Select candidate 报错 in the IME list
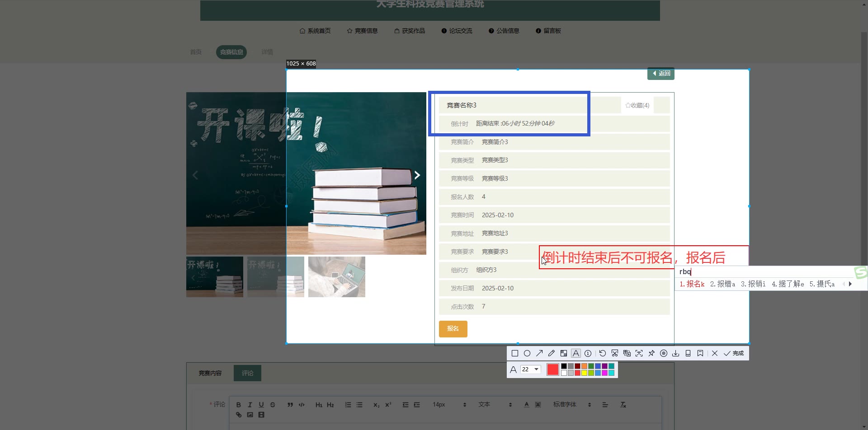Image resolution: width=868 pixels, height=430 pixels. coord(722,284)
